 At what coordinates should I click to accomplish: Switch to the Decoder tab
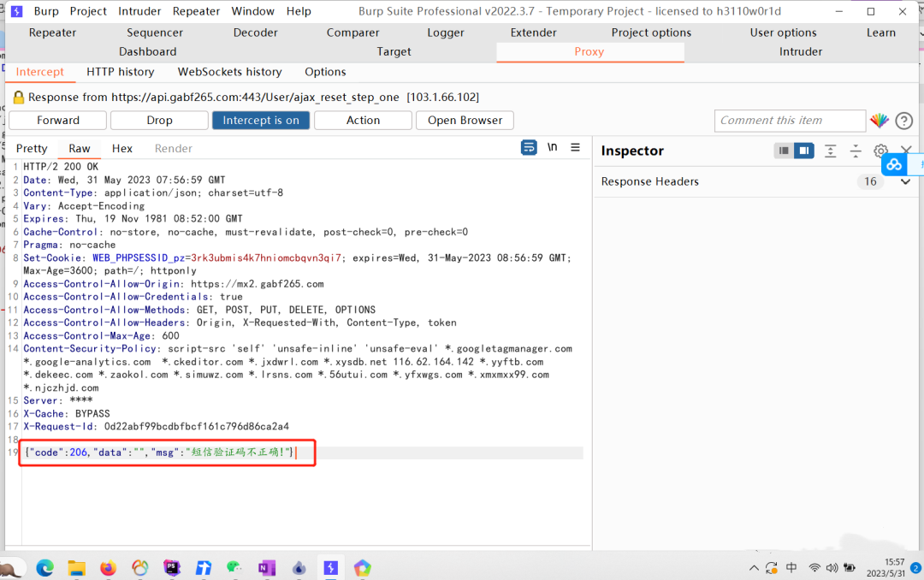pos(255,33)
